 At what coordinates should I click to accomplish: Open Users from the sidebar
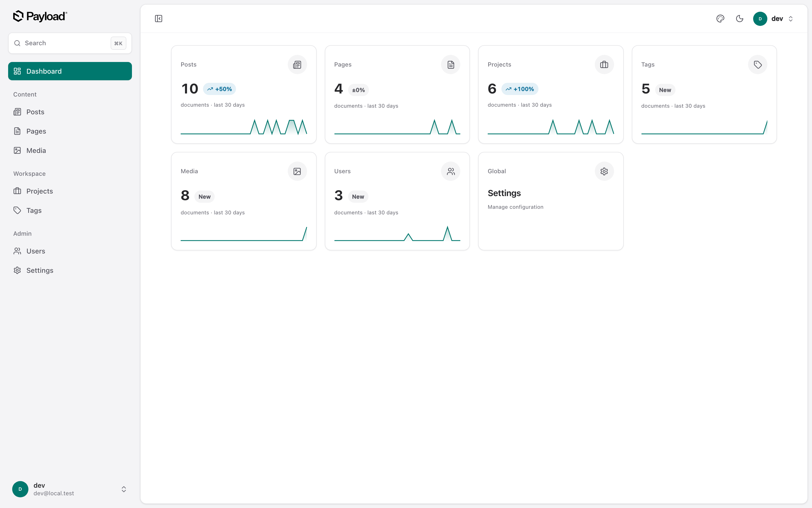click(x=70, y=251)
